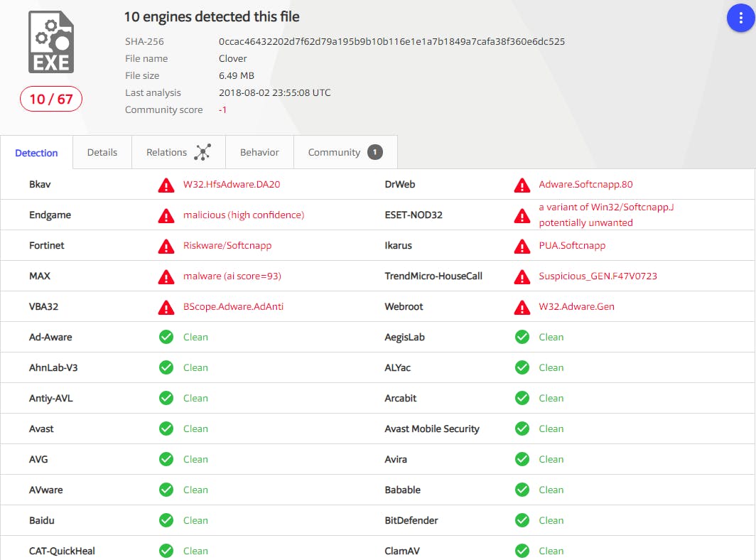Viewport: 756px width, 560px height.
Task: Click the EXE file type icon
Action: (x=51, y=43)
